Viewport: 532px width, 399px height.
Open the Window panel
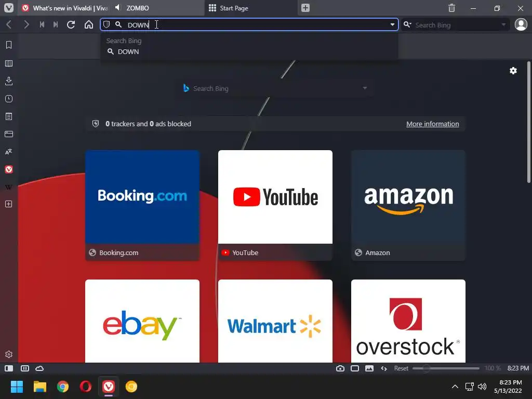[x=9, y=134]
